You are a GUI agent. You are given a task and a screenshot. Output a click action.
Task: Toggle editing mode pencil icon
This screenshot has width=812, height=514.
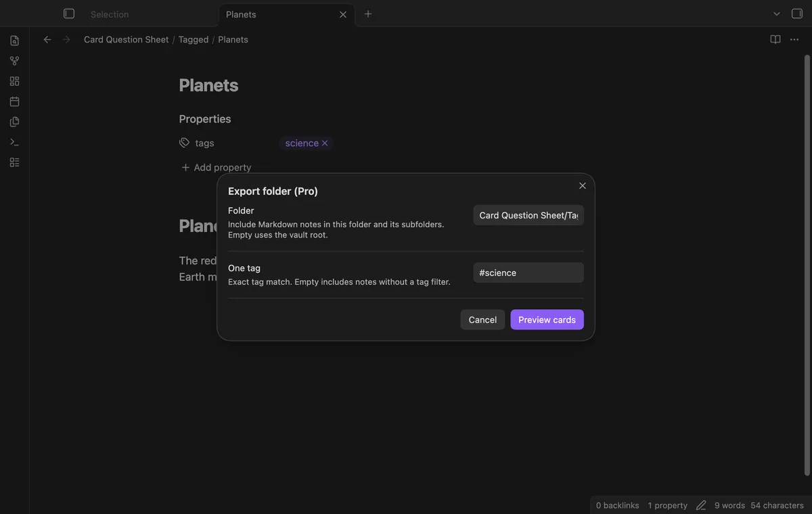(701, 505)
